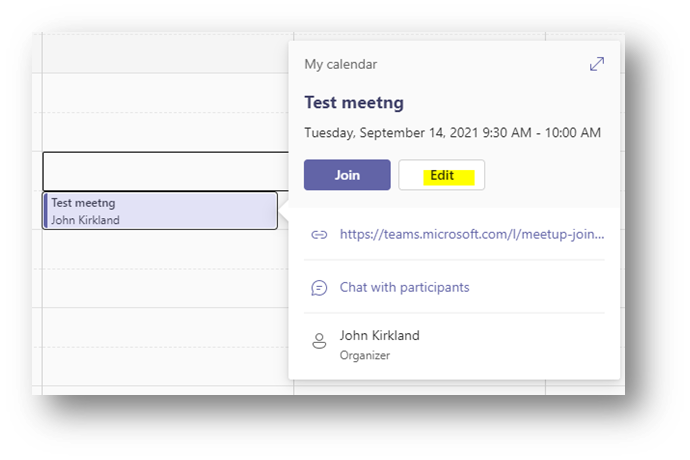
Task: Open Chat with participants
Action: click(404, 288)
